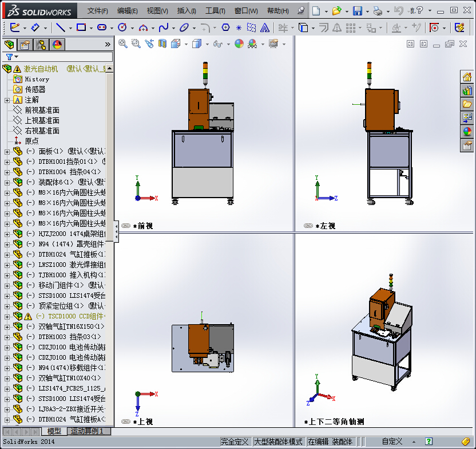Viewport: 476px width, 449px height.
Task: Open the ConfigurationManager tab
Action: pyautogui.click(x=41, y=45)
